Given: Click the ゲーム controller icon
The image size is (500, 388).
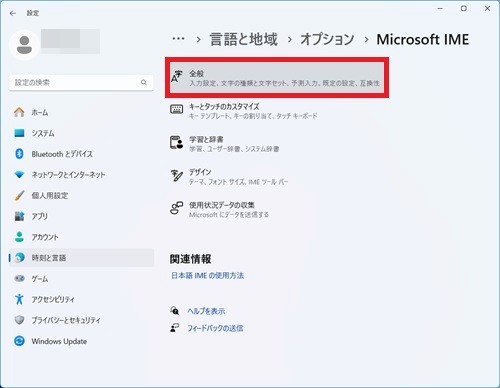Looking at the screenshot, I should (x=19, y=278).
